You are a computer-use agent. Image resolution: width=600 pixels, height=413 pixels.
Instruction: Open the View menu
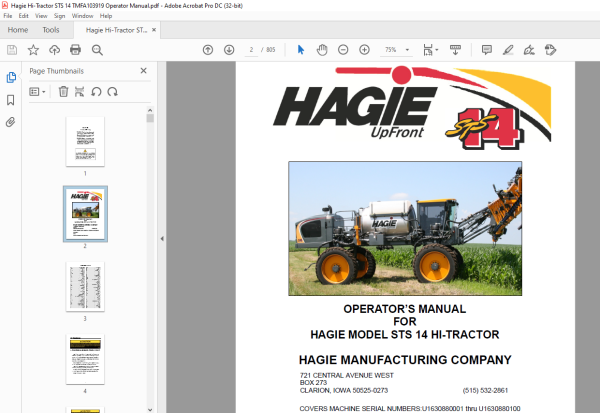(41, 16)
